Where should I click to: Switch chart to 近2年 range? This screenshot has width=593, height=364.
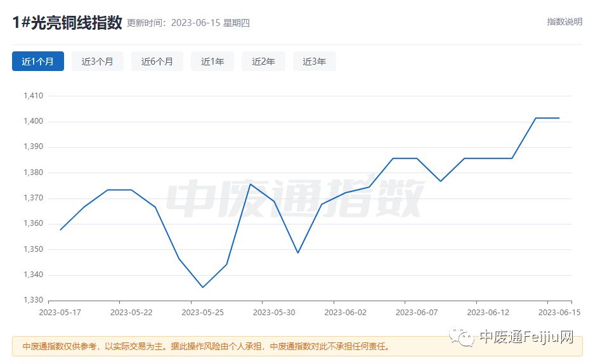click(263, 62)
